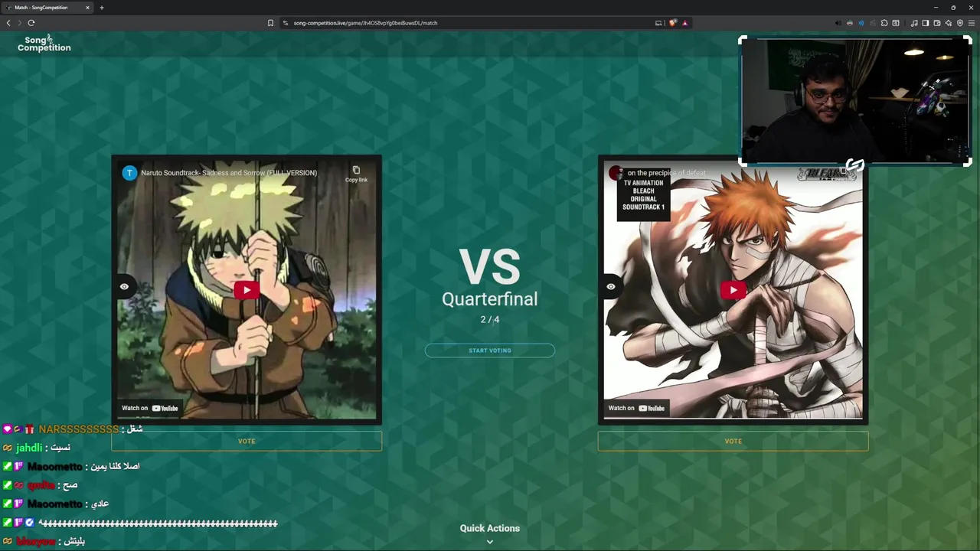Click the 'on the precipice of defeat' title
The height and width of the screenshot is (551, 980).
[667, 173]
